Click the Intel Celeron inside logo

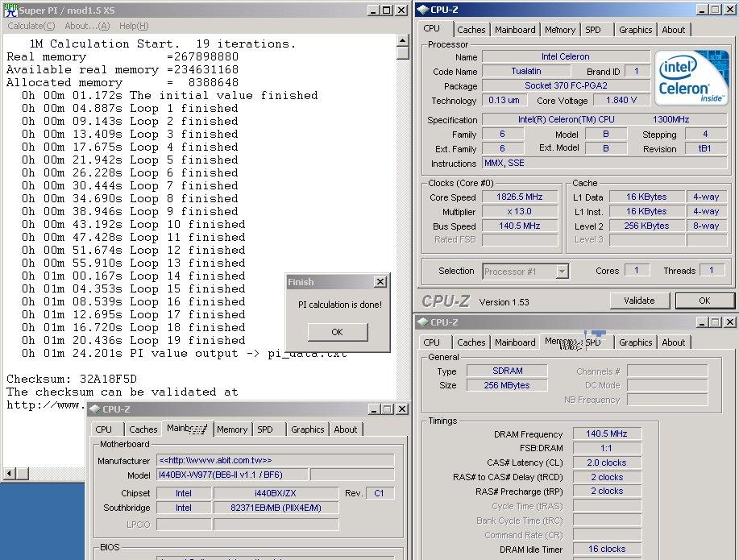click(691, 77)
